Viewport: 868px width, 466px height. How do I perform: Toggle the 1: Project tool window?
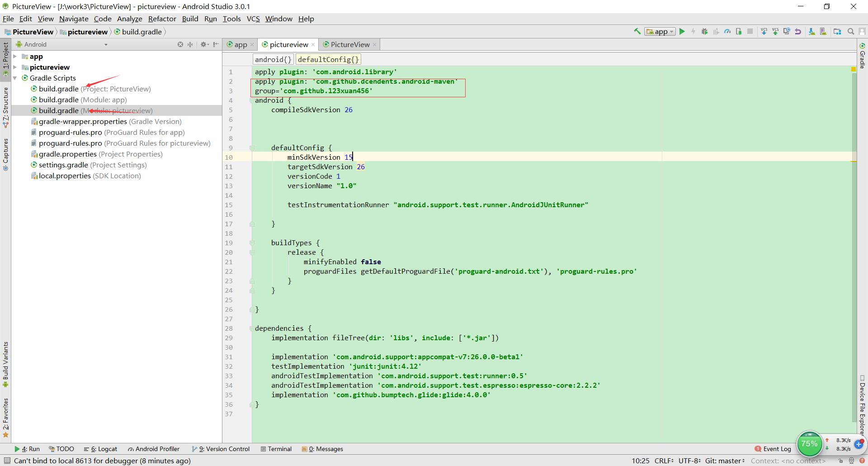[5, 59]
